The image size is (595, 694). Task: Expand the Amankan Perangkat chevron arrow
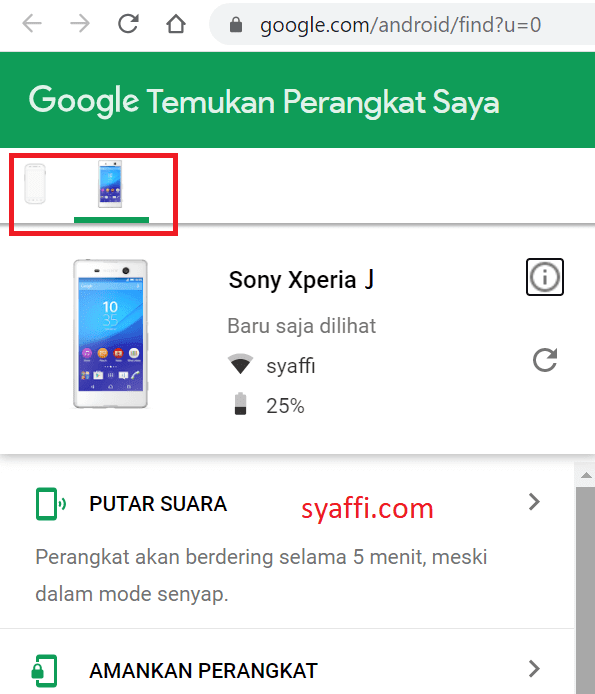click(534, 669)
